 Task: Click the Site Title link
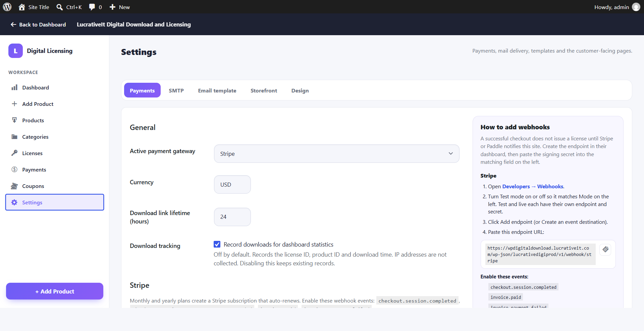[39, 7]
